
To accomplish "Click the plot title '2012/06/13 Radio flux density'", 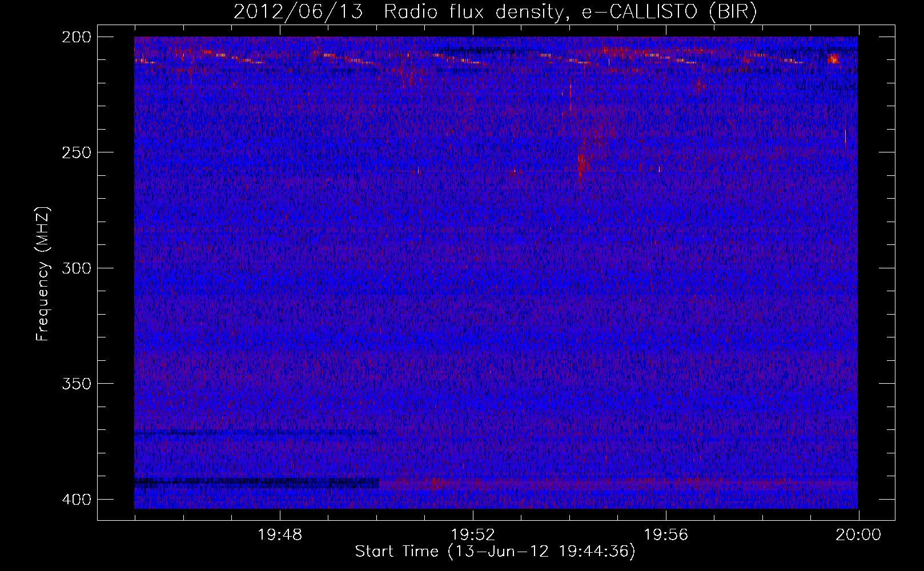I will pos(495,11).
